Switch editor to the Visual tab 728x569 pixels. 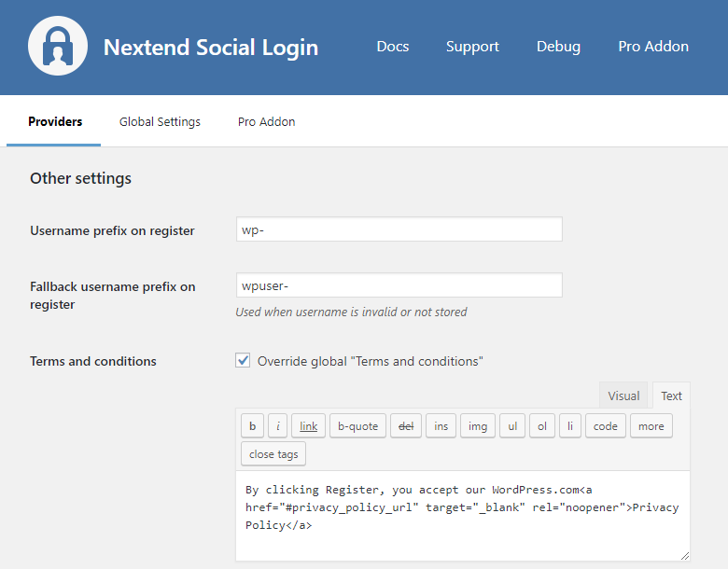623,396
